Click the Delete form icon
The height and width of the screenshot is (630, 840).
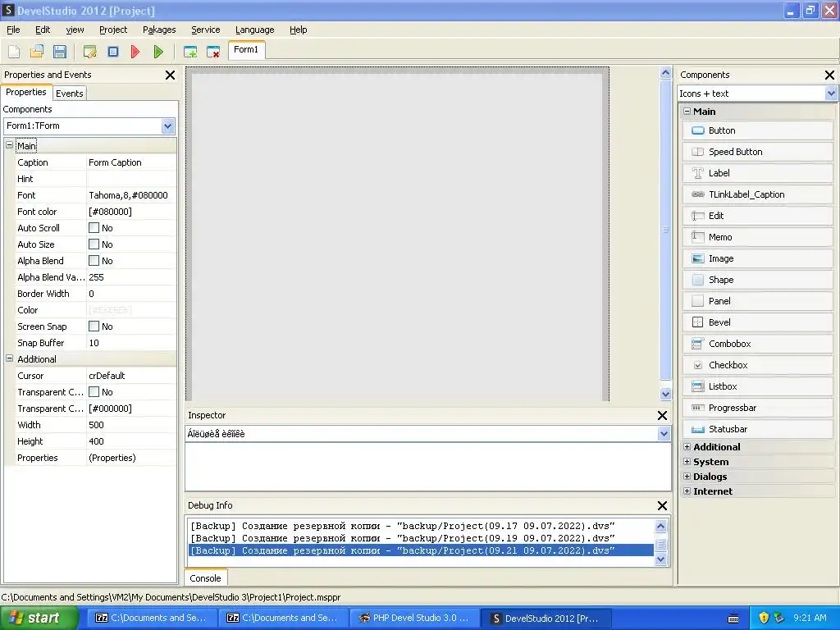[213, 52]
